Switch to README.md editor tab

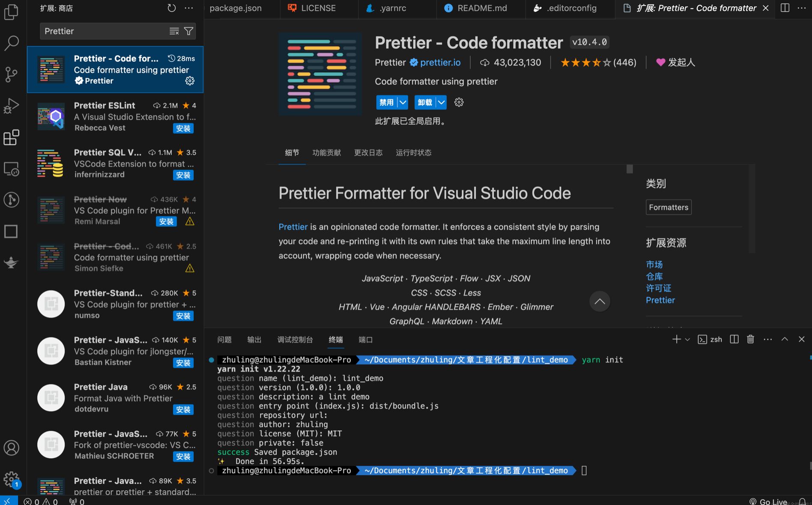tap(482, 8)
